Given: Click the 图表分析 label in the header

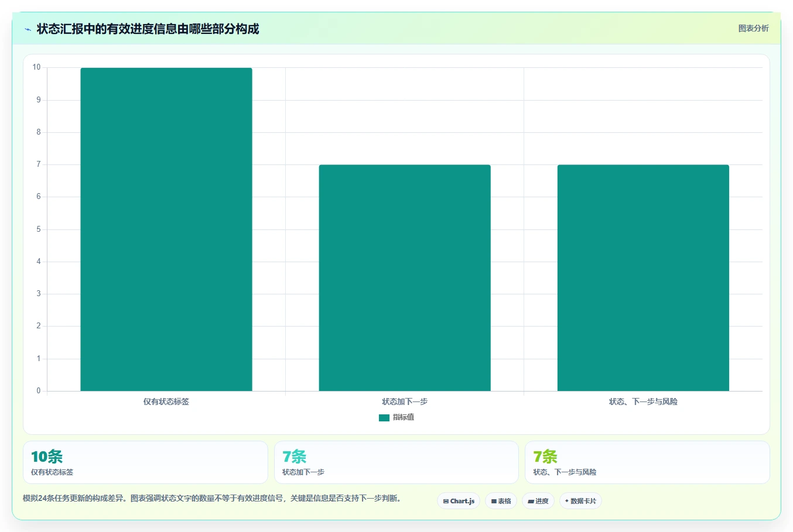Looking at the screenshot, I should click(x=753, y=28).
